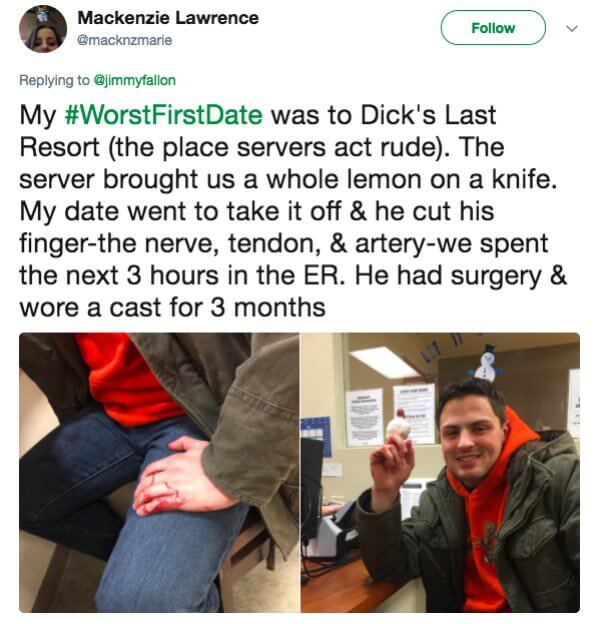View the injured hand photo
The image size is (600, 624).
pyautogui.click(x=159, y=472)
